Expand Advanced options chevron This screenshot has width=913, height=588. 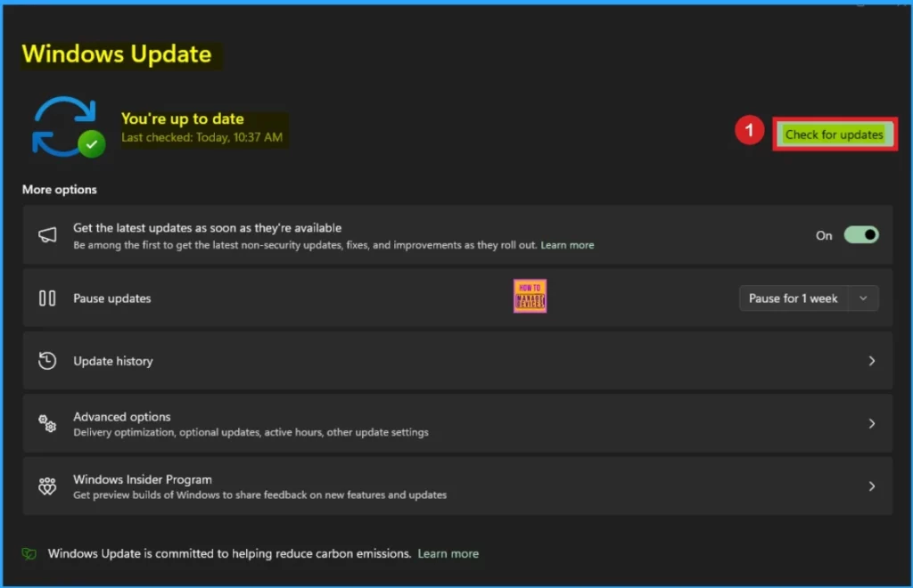(x=872, y=423)
